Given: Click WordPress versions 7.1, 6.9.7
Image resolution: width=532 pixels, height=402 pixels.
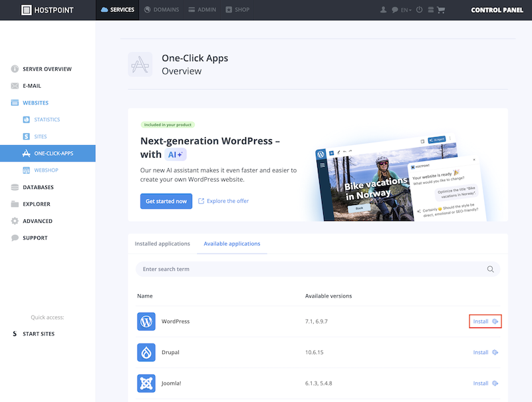Looking at the screenshot, I should click(317, 321).
